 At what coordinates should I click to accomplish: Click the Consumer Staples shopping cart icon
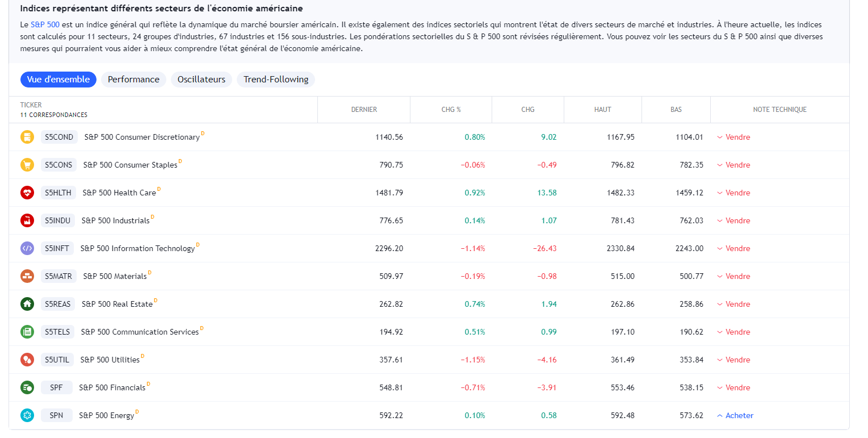(x=27, y=165)
